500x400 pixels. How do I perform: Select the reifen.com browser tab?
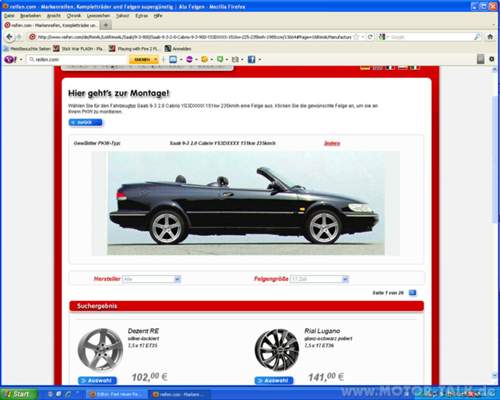click(x=51, y=25)
